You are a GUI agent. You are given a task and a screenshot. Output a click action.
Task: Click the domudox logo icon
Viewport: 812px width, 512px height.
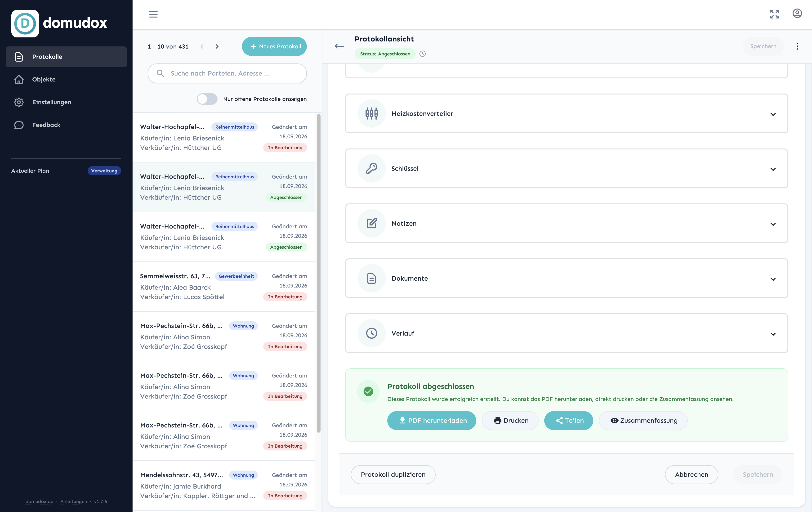coord(25,23)
